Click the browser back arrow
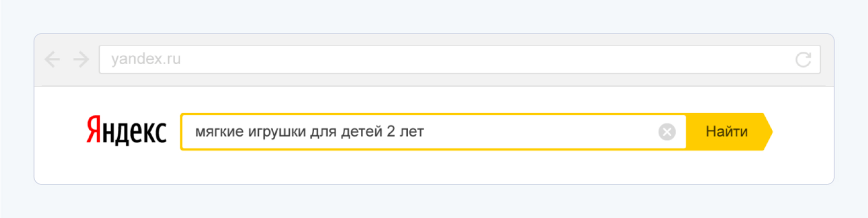Image resolution: width=868 pixels, height=218 pixels. 52,59
